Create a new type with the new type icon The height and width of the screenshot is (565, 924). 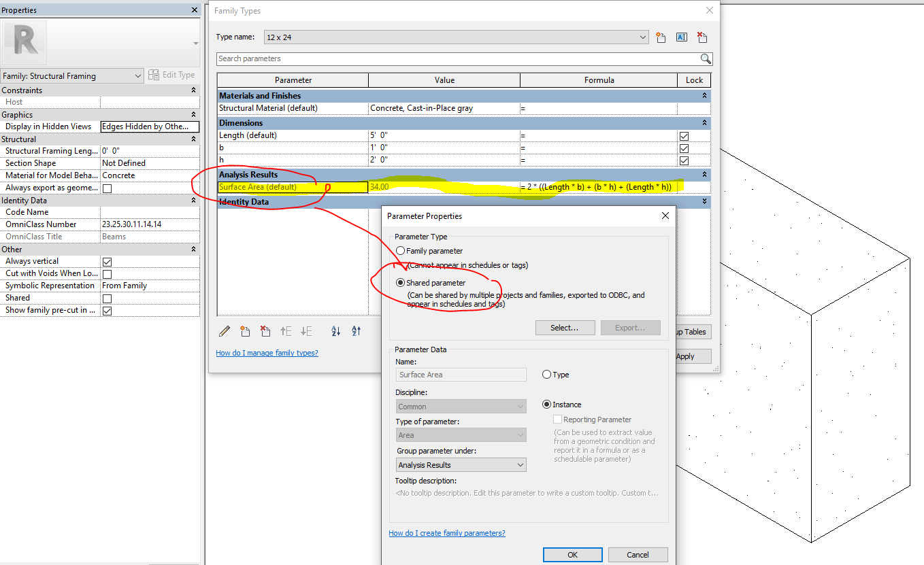coord(660,37)
